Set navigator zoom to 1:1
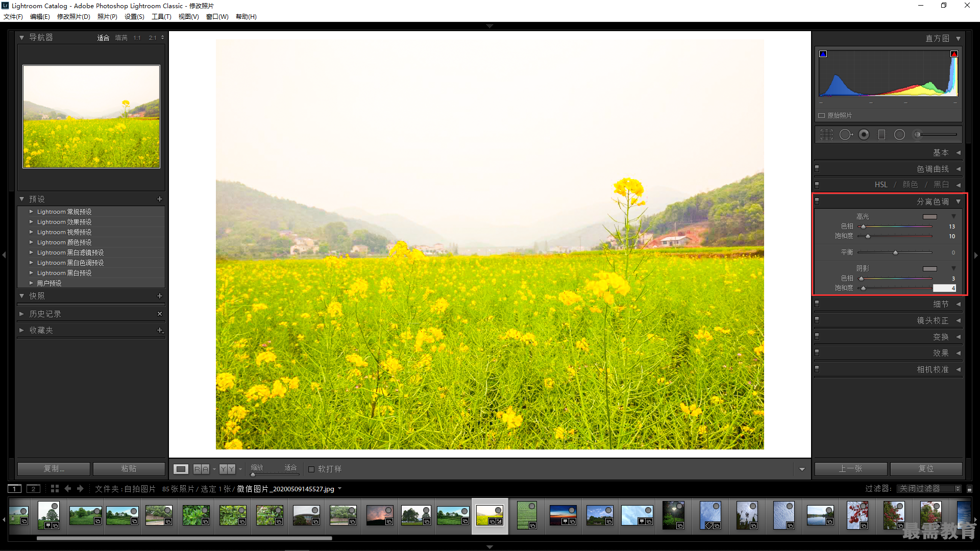The image size is (980, 551). 137,38
